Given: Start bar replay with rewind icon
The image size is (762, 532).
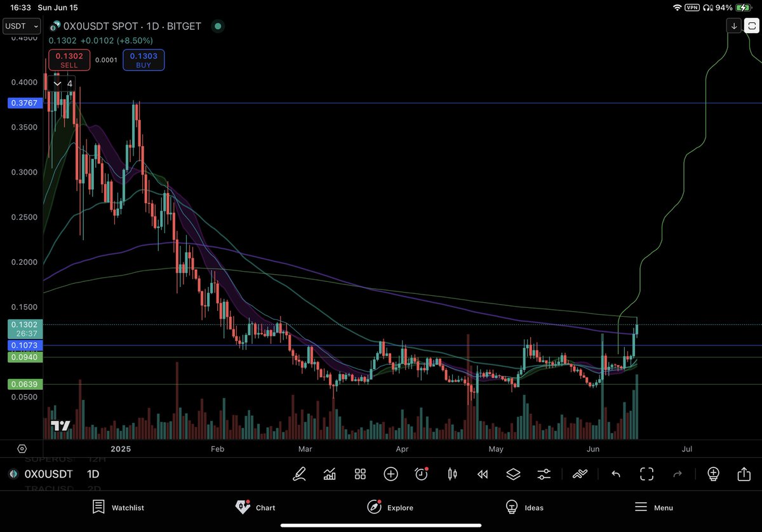Looking at the screenshot, I should [483, 474].
